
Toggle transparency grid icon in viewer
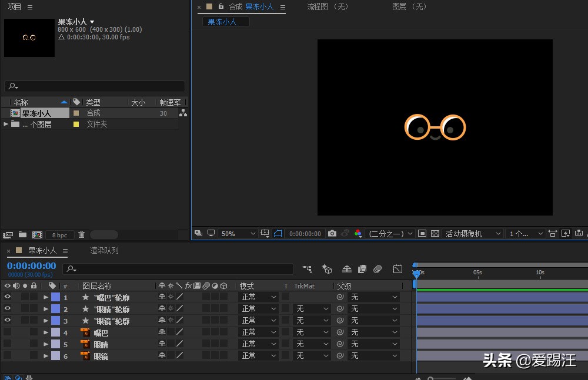coord(435,234)
